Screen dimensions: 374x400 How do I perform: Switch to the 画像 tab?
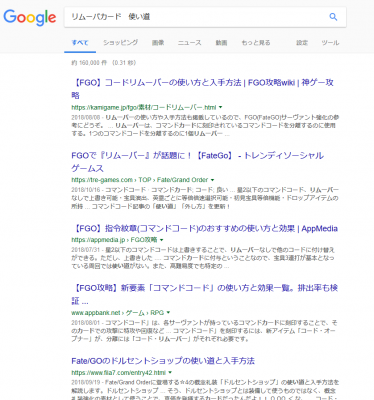(158, 43)
